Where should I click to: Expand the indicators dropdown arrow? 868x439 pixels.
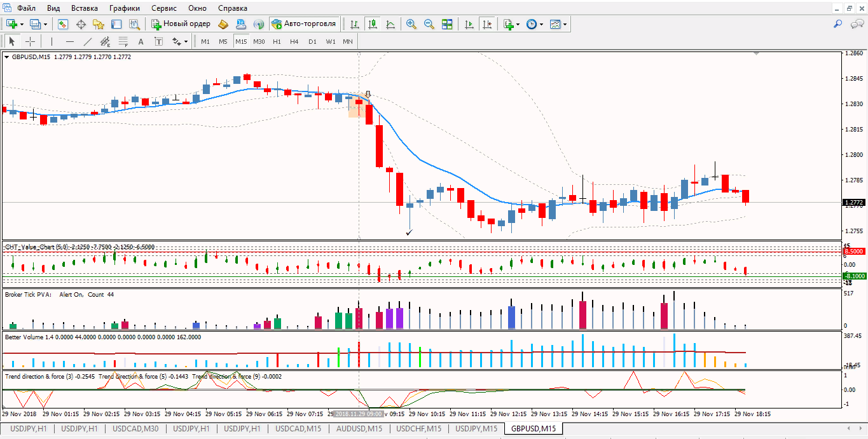coord(518,24)
